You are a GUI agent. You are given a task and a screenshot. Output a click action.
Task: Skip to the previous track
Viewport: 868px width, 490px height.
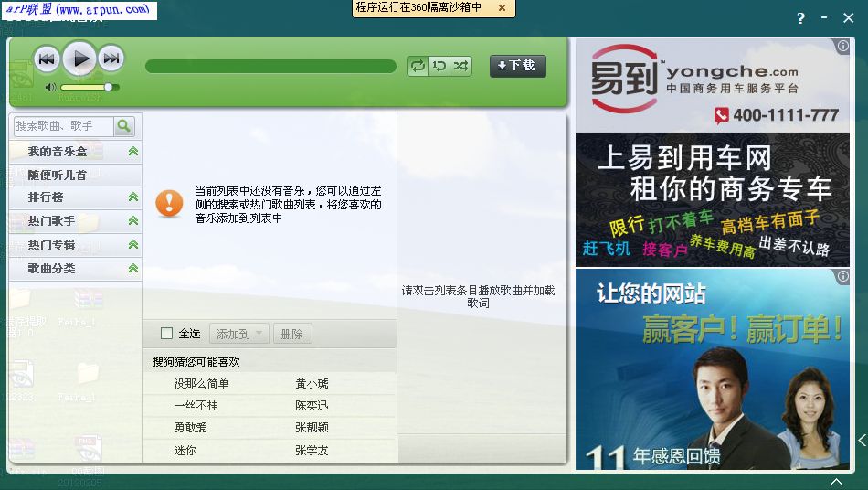click(48, 59)
